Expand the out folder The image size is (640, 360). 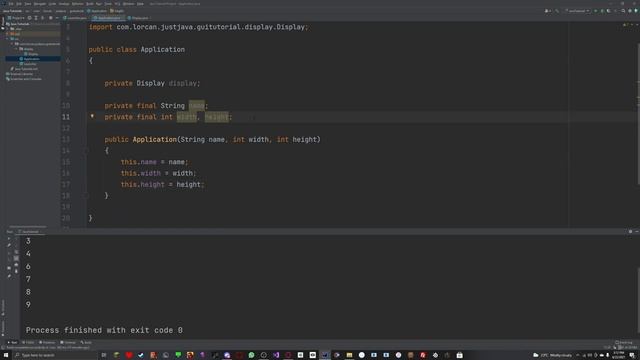(8, 34)
